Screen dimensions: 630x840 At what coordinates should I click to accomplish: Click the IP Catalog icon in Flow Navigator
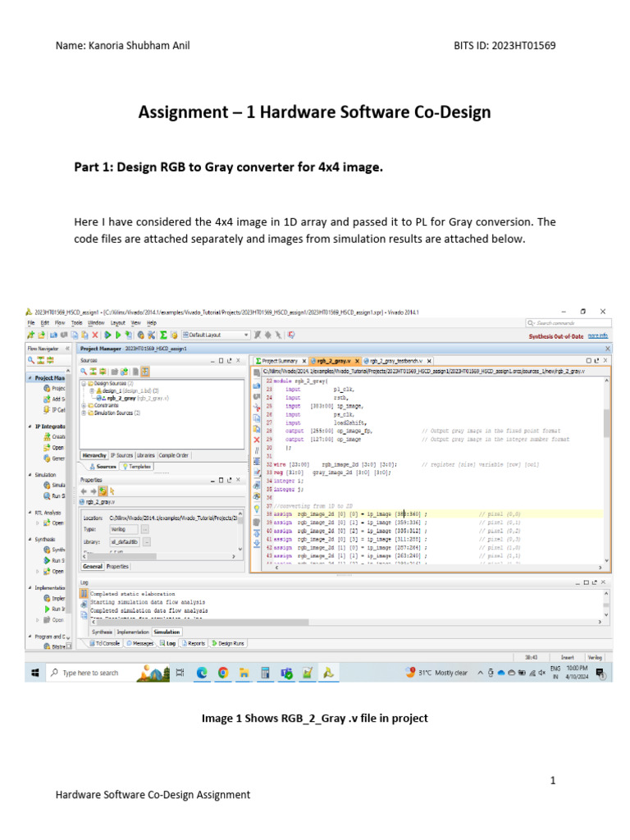(x=47, y=409)
